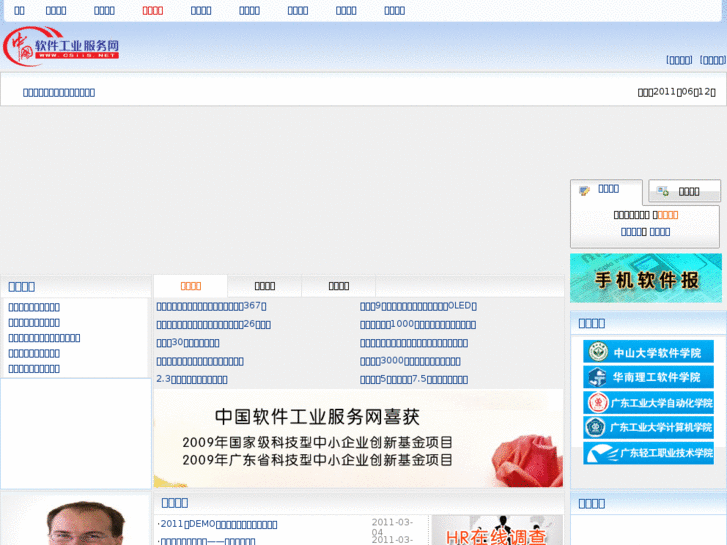Click the 华南理工 blue emblem icon
This screenshot has width=727, height=545.
(598, 377)
